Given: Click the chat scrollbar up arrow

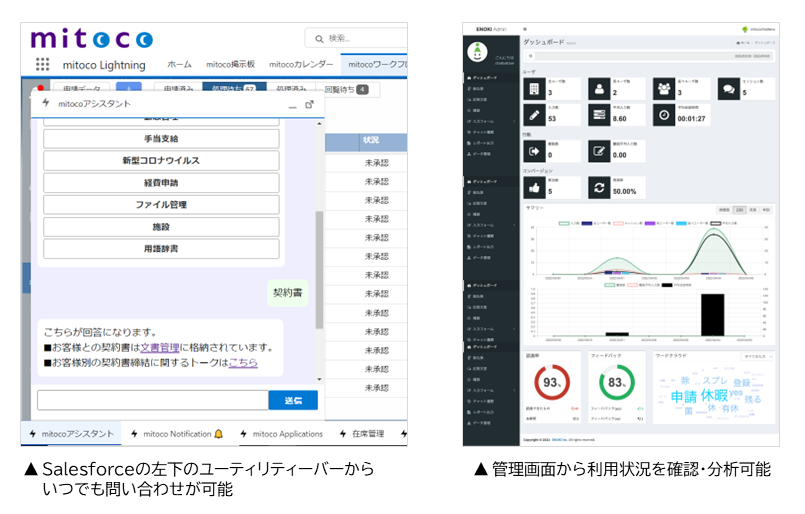Looking at the screenshot, I should pyautogui.click(x=319, y=124).
